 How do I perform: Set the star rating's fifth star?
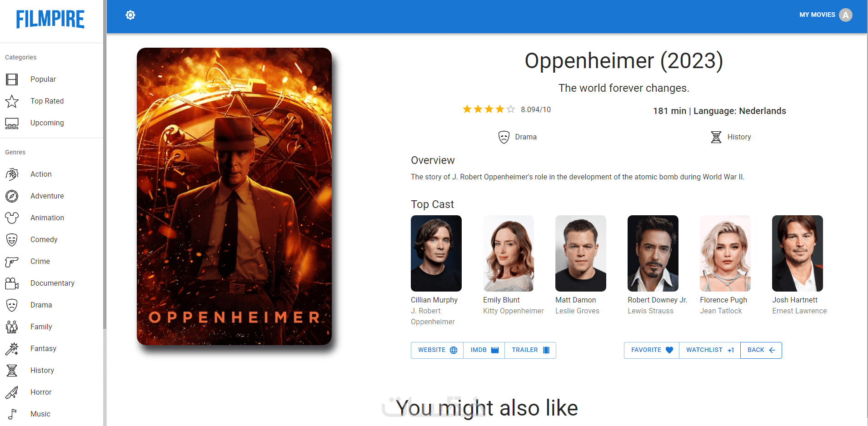click(x=511, y=109)
